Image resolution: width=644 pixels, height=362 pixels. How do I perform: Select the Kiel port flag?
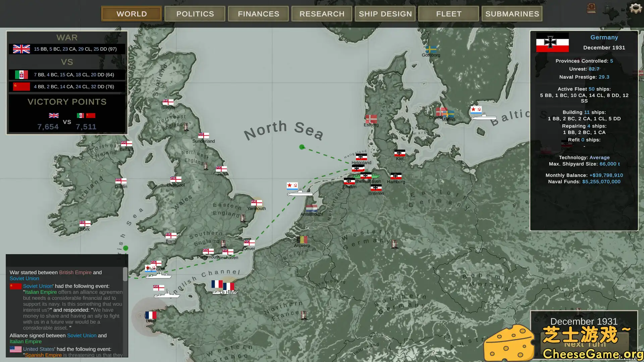(x=399, y=153)
